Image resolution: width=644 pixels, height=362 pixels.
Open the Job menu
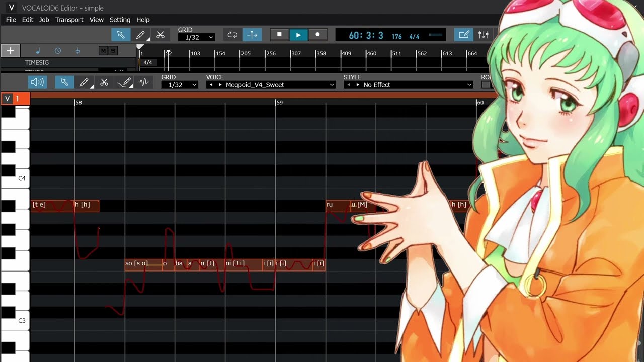point(44,20)
